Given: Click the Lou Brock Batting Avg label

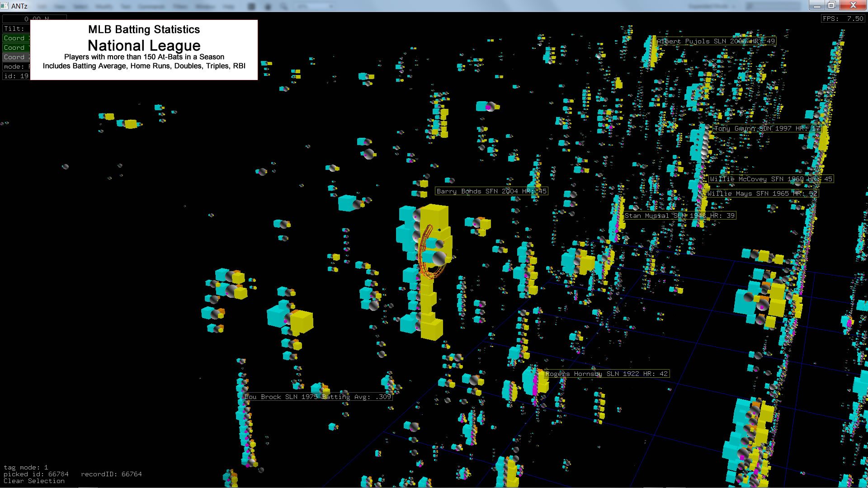Looking at the screenshot, I should [x=317, y=397].
